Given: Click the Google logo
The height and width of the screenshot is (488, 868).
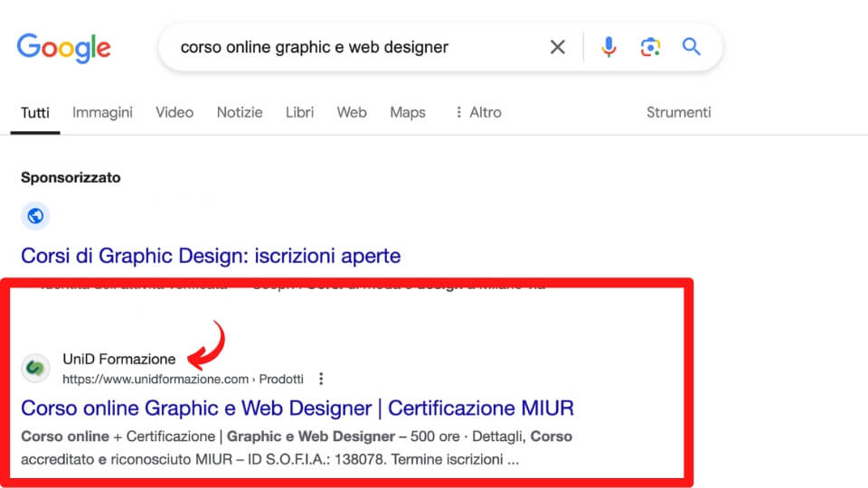Looking at the screenshot, I should pyautogui.click(x=63, y=48).
